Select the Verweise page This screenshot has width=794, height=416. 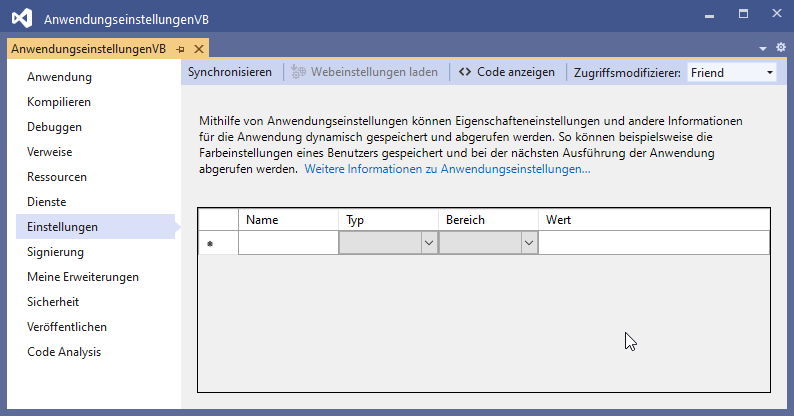point(50,152)
